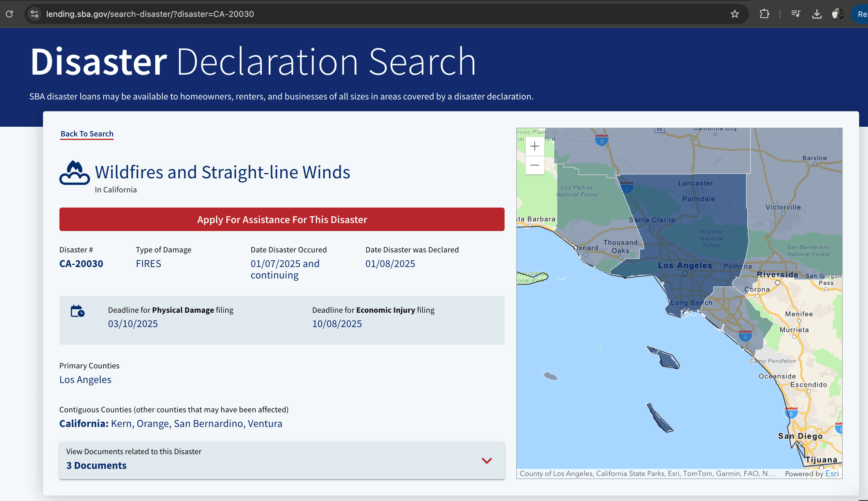
Task: Expand the map attribution text
Action: pos(647,473)
